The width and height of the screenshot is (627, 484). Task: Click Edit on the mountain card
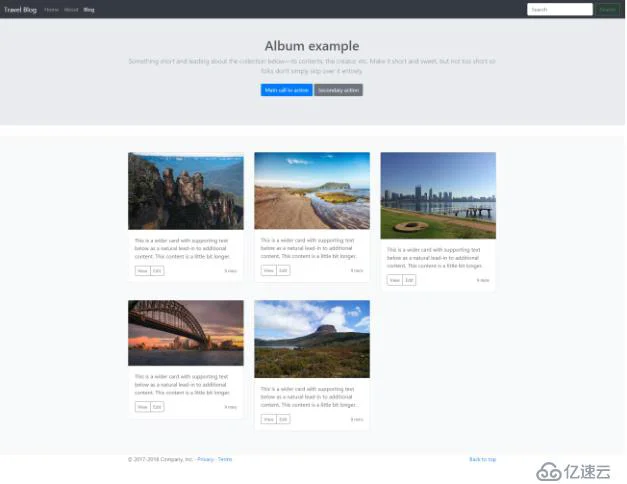point(284,419)
